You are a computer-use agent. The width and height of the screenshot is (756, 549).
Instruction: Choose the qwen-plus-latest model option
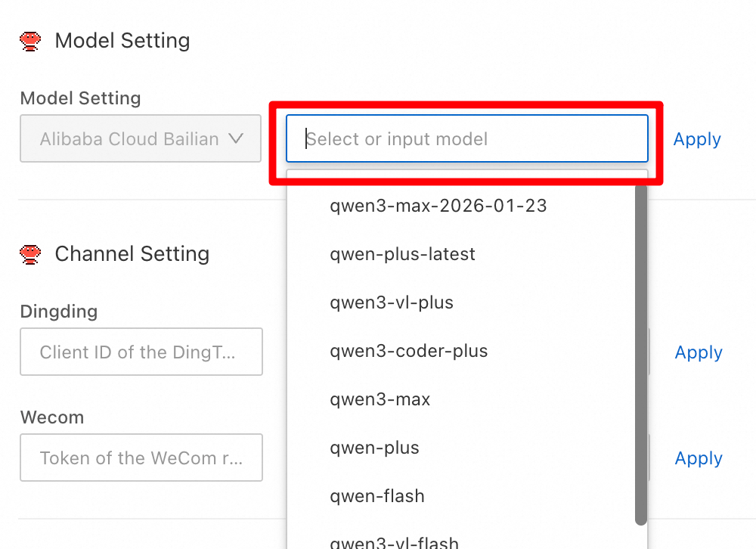click(403, 254)
